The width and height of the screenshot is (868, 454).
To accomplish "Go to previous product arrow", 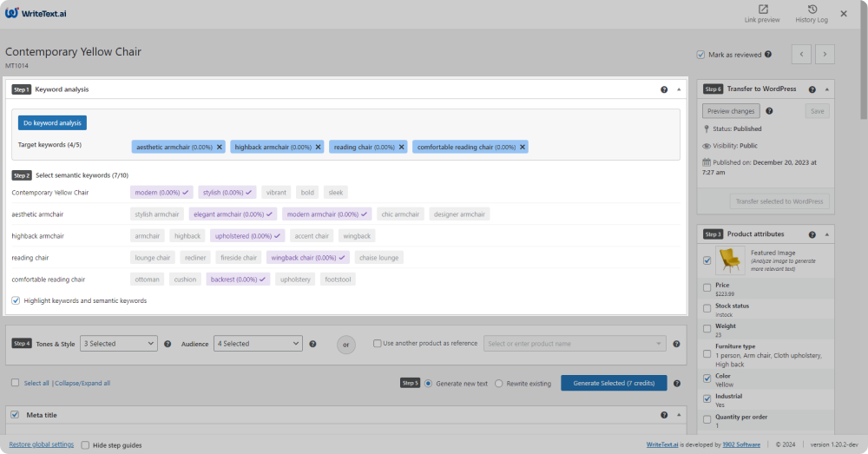I will pos(801,55).
